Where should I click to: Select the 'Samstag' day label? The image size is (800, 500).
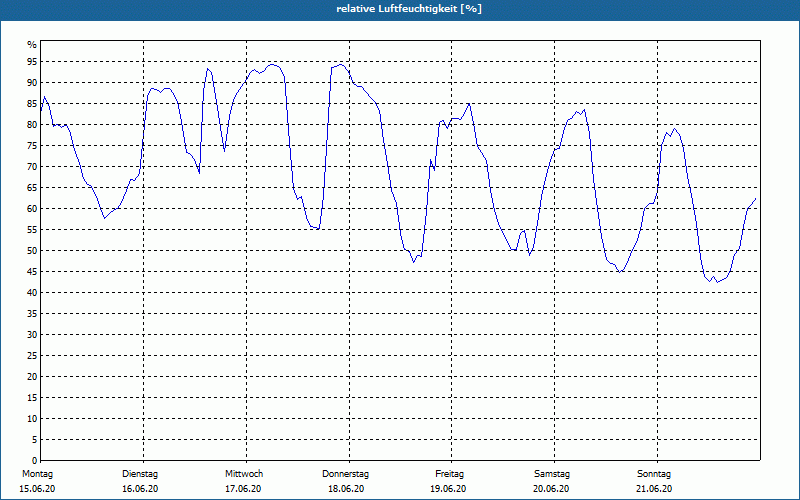552,474
